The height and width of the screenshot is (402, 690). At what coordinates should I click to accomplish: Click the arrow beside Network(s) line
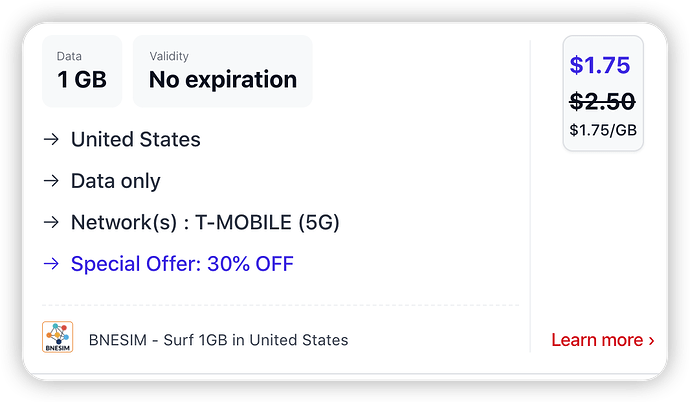51,223
